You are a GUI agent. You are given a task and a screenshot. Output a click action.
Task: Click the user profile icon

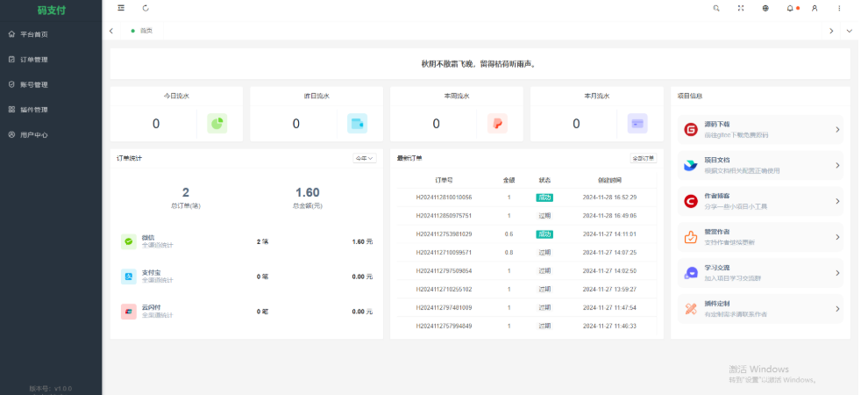point(815,8)
